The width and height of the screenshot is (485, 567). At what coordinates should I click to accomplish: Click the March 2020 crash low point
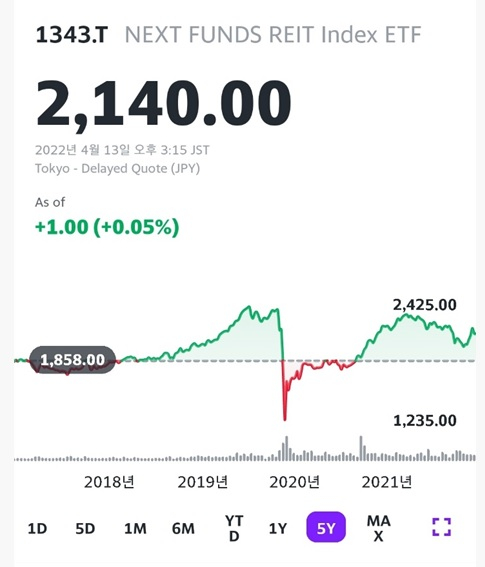click(x=285, y=419)
